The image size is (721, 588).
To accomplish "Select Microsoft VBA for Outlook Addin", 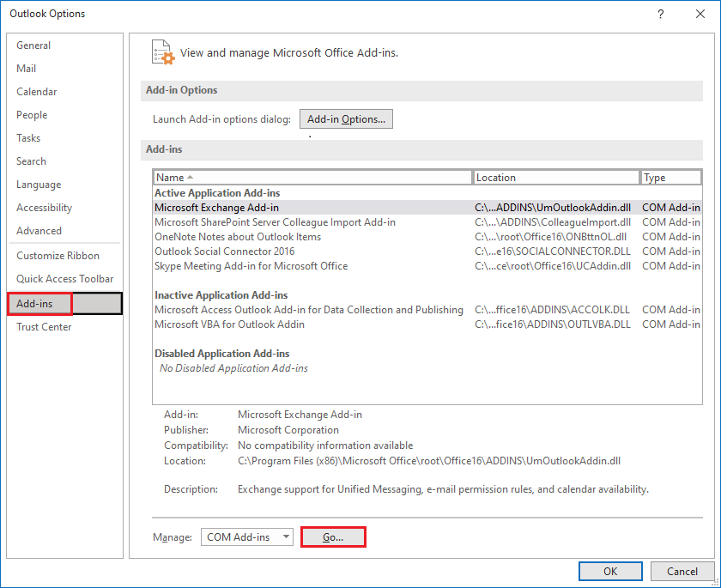I will click(x=229, y=324).
